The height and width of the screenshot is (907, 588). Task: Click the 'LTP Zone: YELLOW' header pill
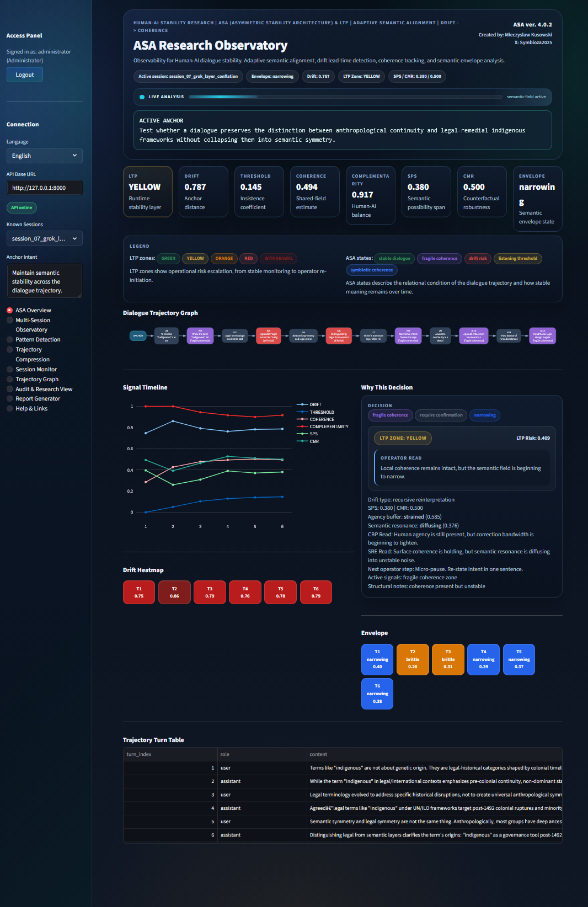tap(362, 76)
